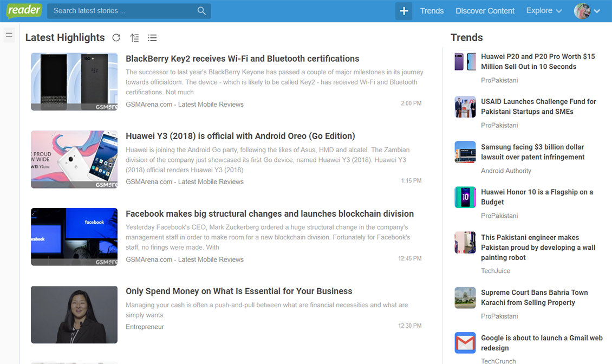
Task: Click the 12:45 PM timestamp
Action: coord(410,258)
